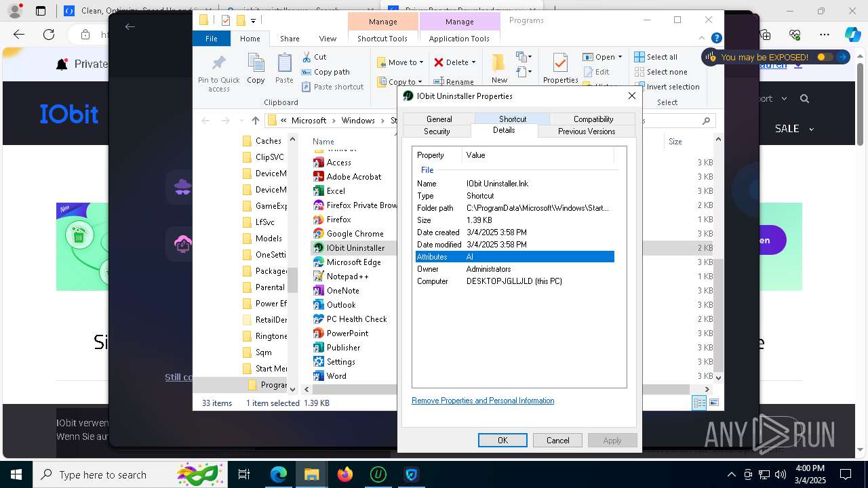Click Select none in ribbon
This screenshot has height=488, width=868.
point(660,72)
